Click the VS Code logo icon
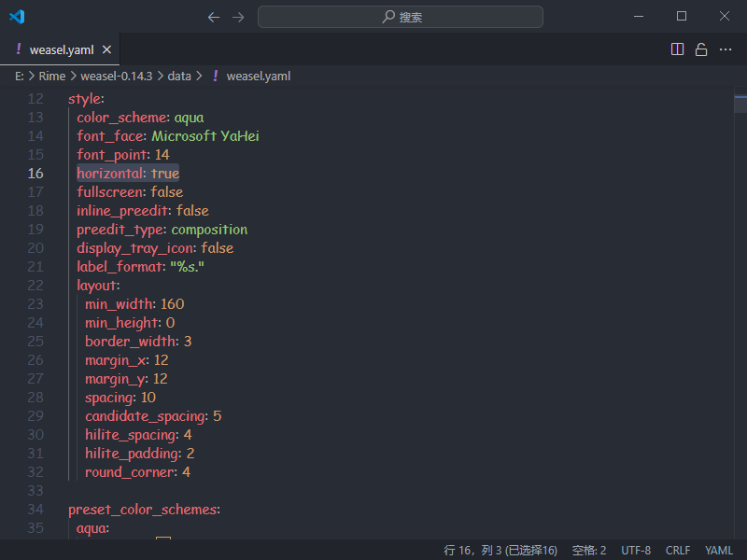Image resolution: width=747 pixels, height=560 pixels. (x=17, y=17)
